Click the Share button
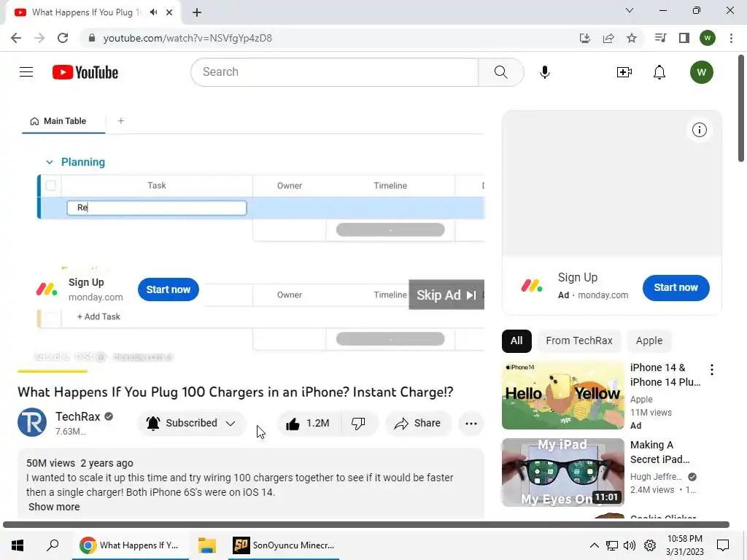The height and width of the screenshot is (560, 747). tap(418, 424)
